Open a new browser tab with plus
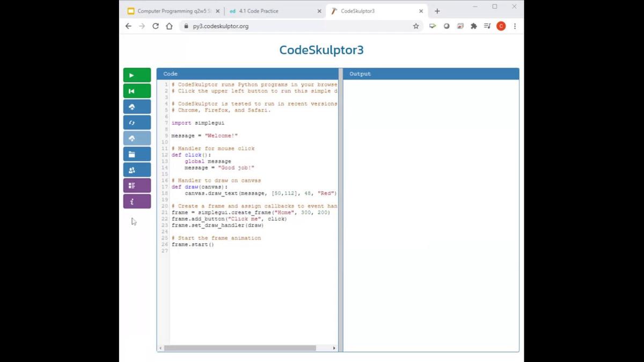The image size is (644, 362). [437, 11]
